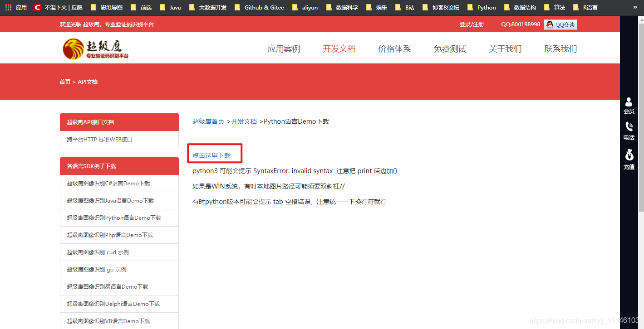This screenshot has width=644, height=329.
Task: Open 超级鹰图像识别 curl 示例
Action: 119,252
